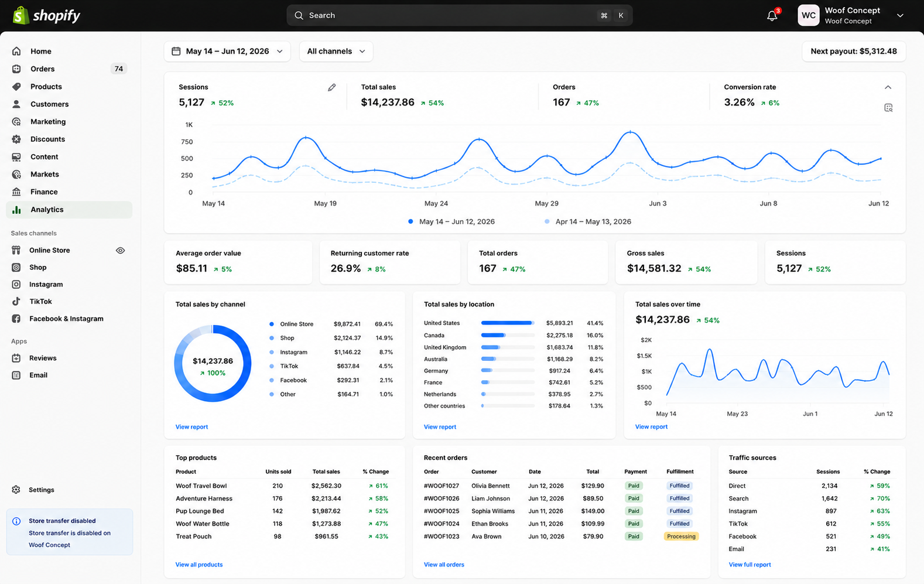This screenshot has width=924, height=584.
Task: Toggle Online Store preview eye icon
Action: click(x=120, y=250)
